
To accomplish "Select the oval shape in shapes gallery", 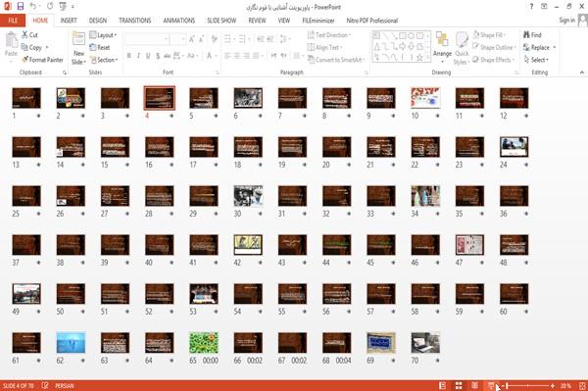I will [x=411, y=36].
